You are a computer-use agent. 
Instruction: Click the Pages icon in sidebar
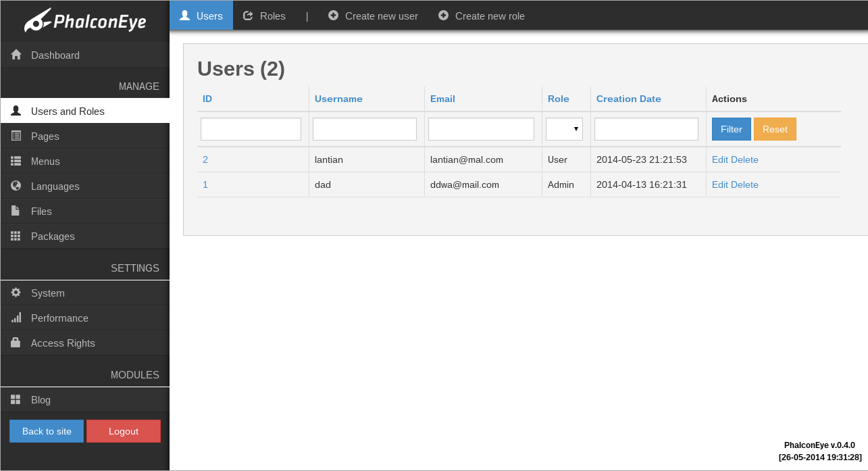click(x=16, y=136)
